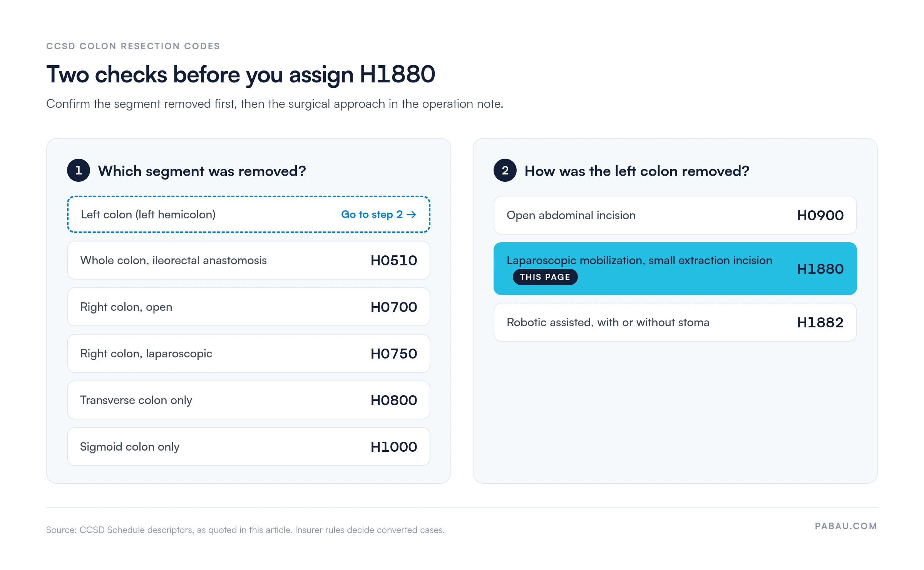Click the 'CCSD COLON RESECTION CODES' eyebrow text
The height and width of the screenshot is (570, 924).
click(x=133, y=46)
